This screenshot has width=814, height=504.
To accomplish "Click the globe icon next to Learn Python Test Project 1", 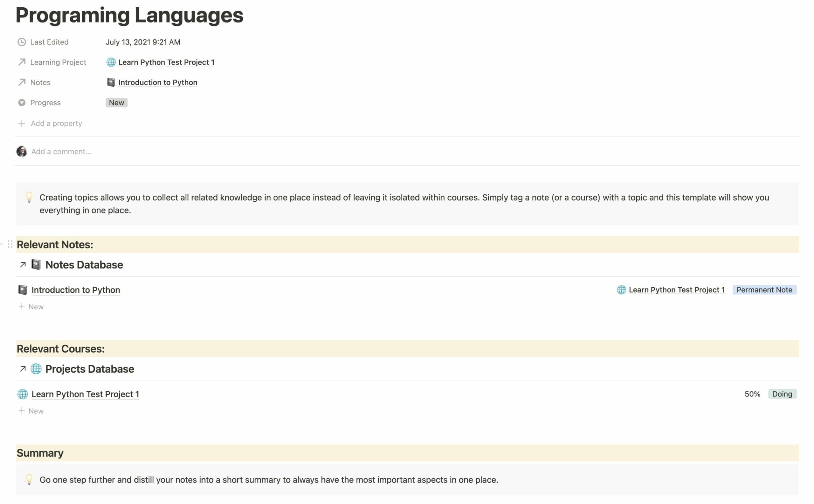I will pyautogui.click(x=111, y=62).
